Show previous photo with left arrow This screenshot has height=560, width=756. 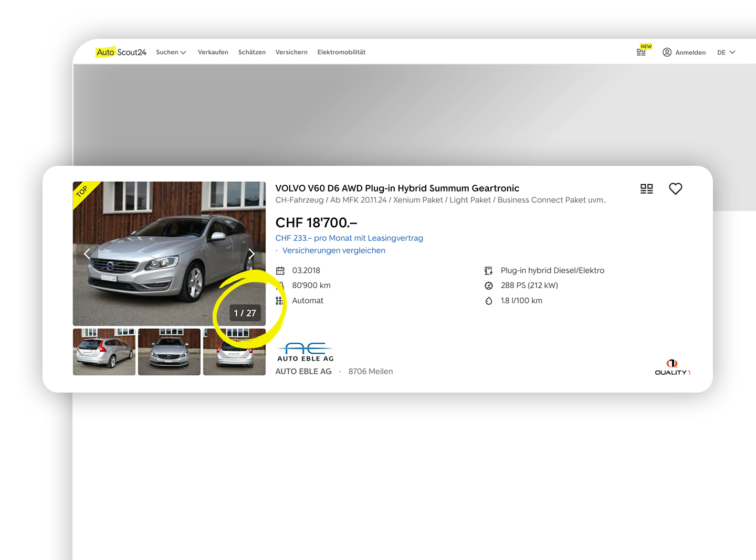tap(87, 254)
